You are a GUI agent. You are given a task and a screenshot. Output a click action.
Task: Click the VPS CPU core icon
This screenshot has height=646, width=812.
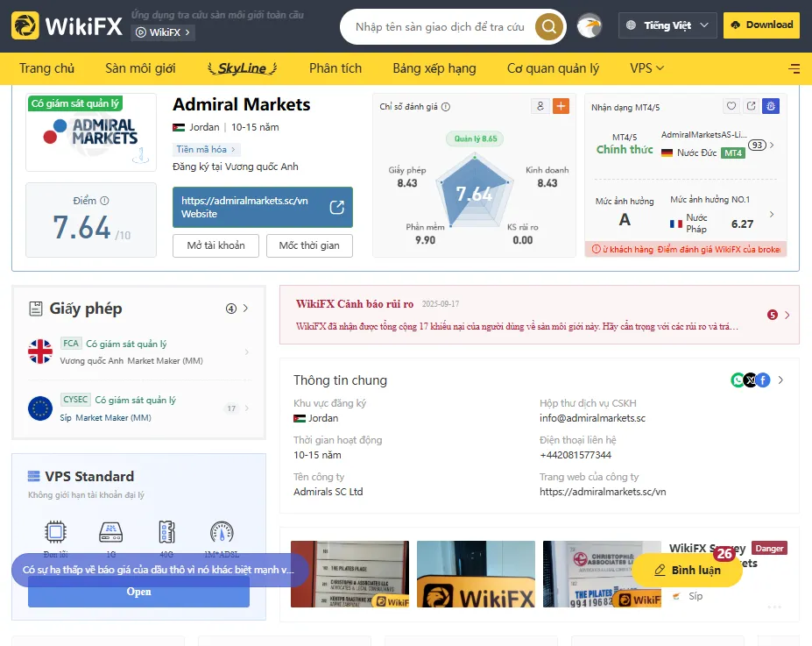(55, 531)
